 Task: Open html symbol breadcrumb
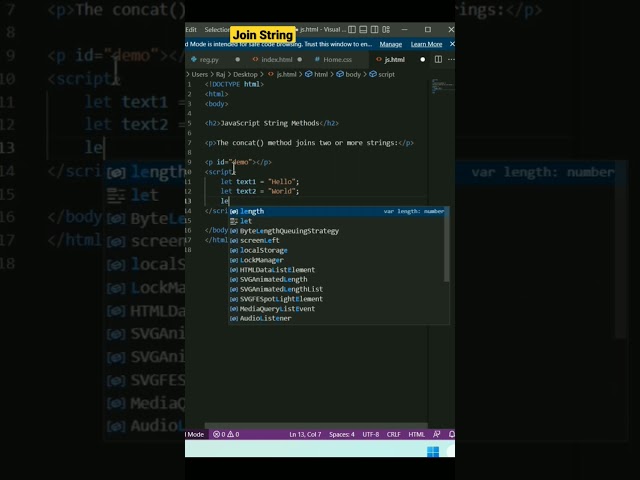tap(317, 74)
